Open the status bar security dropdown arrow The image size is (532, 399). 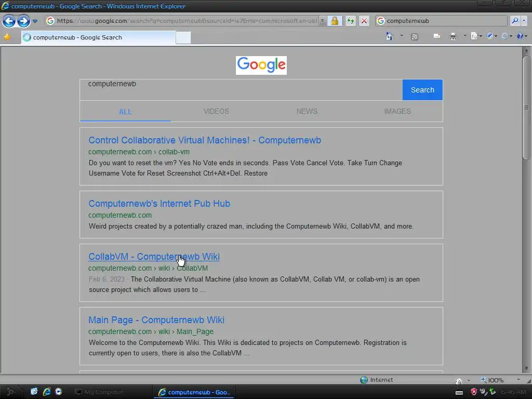click(469, 380)
